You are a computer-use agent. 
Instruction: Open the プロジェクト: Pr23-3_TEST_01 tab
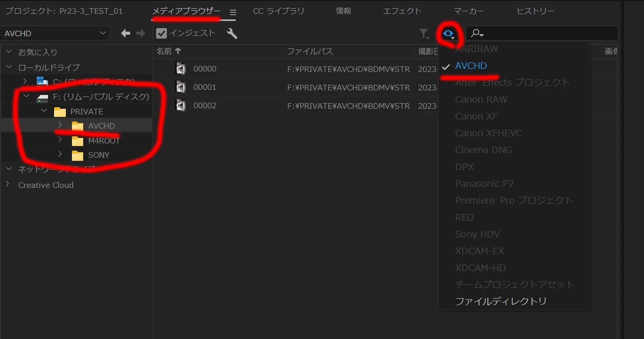(x=64, y=11)
